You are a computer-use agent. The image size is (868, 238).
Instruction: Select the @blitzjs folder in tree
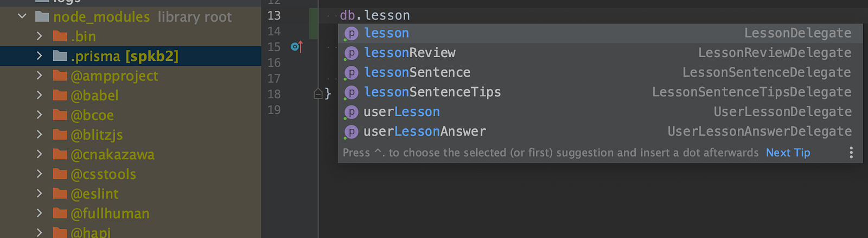[x=97, y=135]
